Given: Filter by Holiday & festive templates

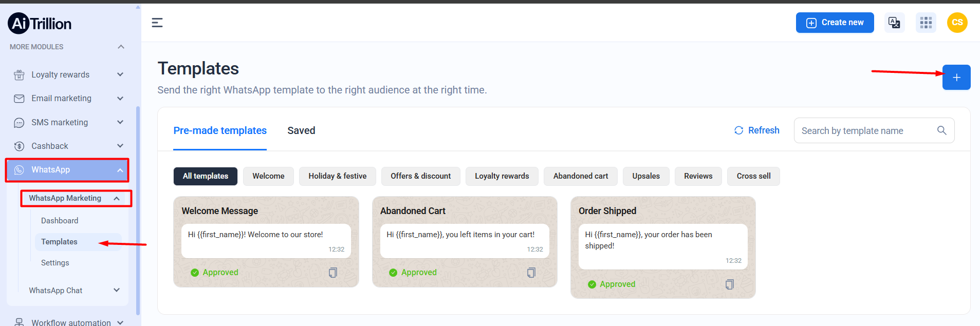Looking at the screenshot, I should (x=337, y=176).
